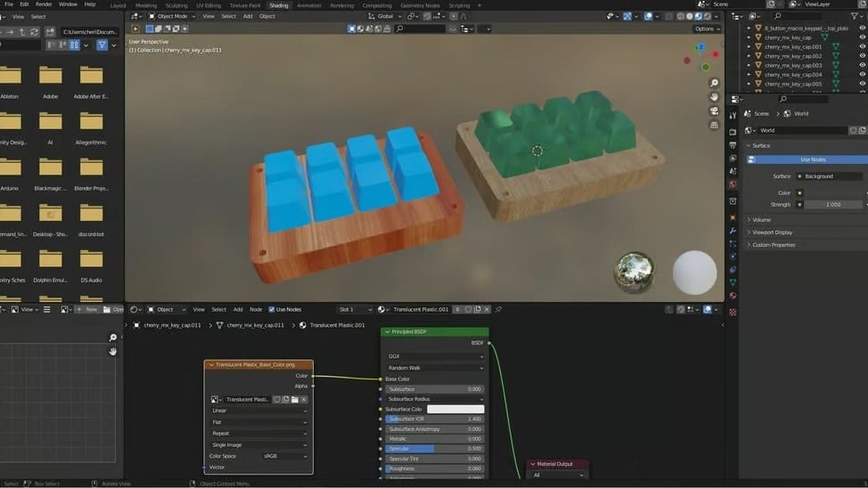Viewport: 868px width, 488px height.
Task: Open the Material properties tab
Action: click(x=733, y=296)
